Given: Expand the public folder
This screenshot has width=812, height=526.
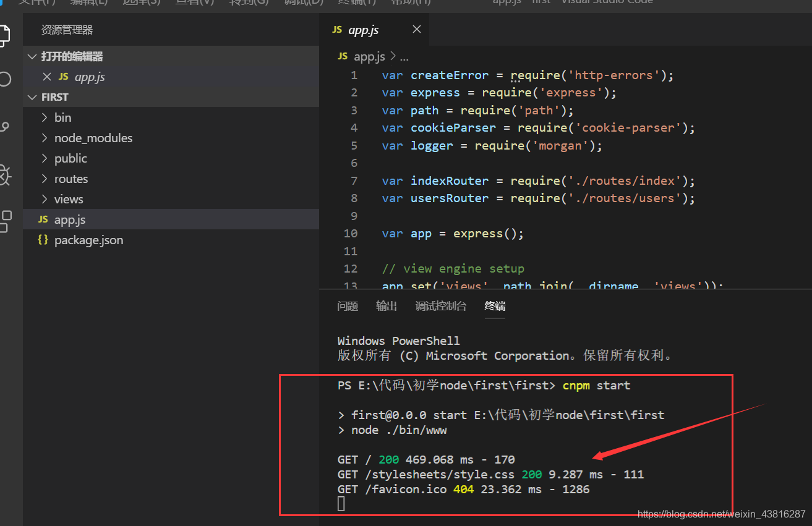Looking at the screenshot, I should [45, 158].
